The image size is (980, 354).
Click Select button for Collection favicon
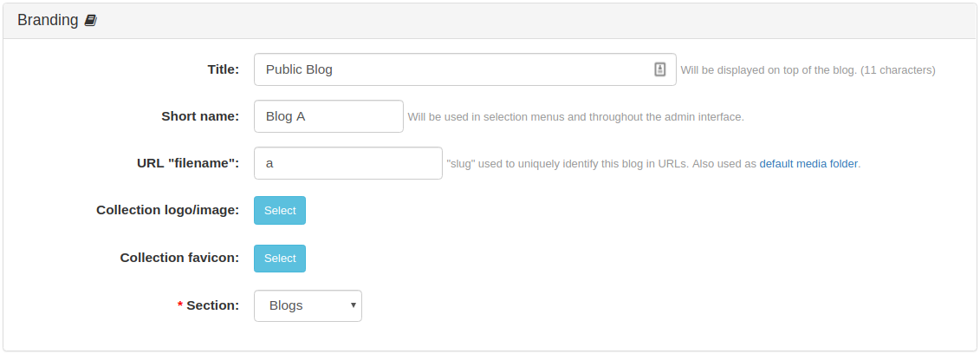click(280, 259)
